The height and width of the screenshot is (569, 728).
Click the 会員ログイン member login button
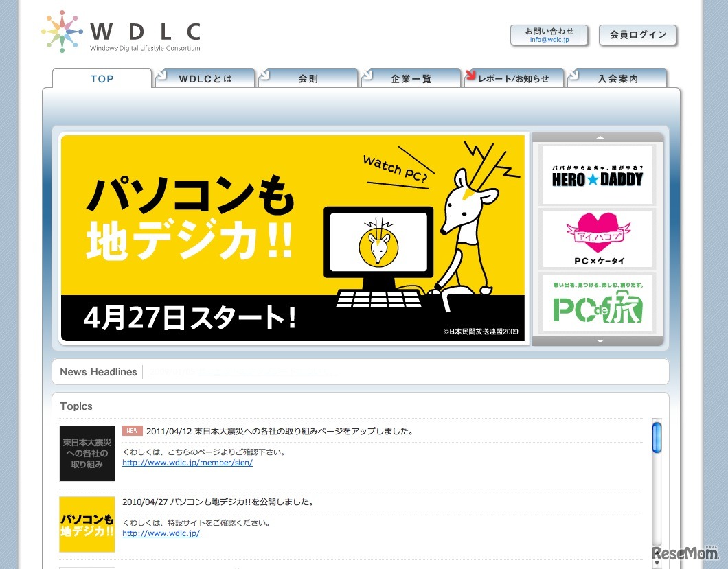click(638, 35)
